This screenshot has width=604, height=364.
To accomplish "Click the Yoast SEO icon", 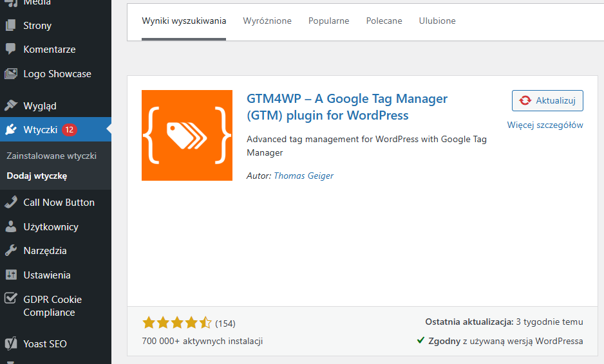I will coord(11,343).
